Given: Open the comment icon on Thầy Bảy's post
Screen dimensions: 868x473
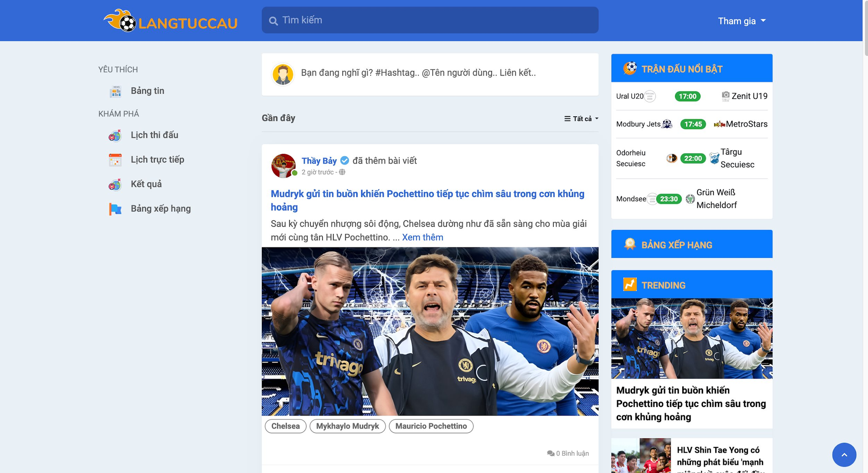Looking at the screenshot, I should 551,453.
